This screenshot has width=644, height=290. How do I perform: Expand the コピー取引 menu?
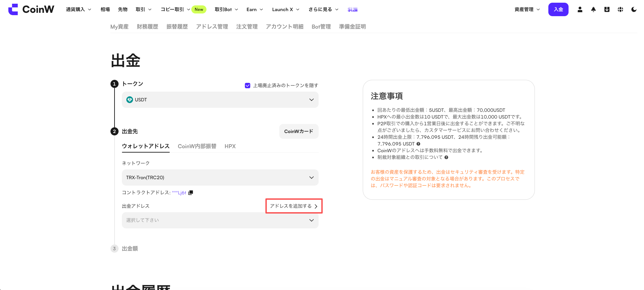click(175, 9)
